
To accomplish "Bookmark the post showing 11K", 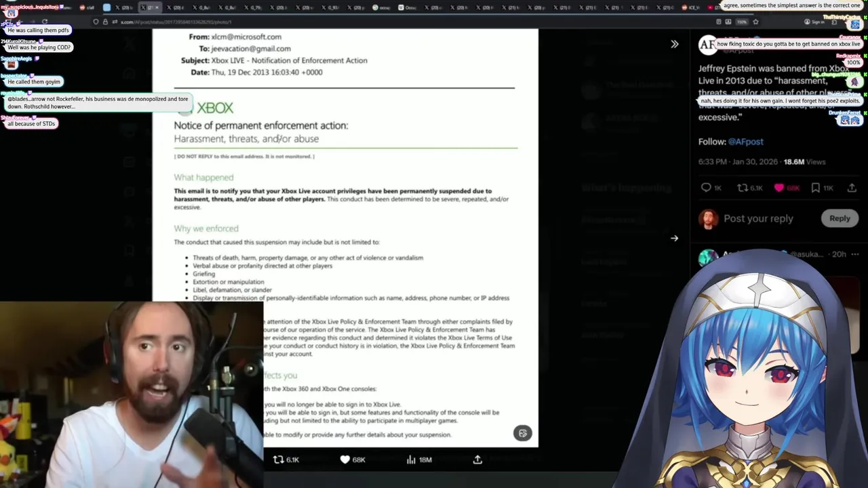I will [821, 188].
